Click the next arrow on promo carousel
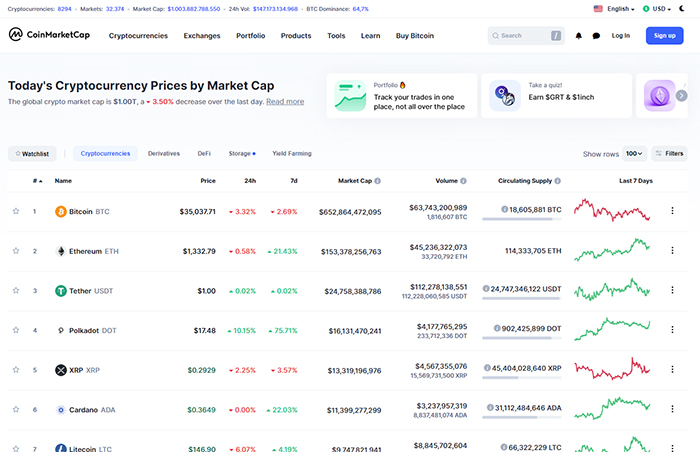The height and width of the screenshot is (452, 700). pyautogui.click(x=681, y=95)
